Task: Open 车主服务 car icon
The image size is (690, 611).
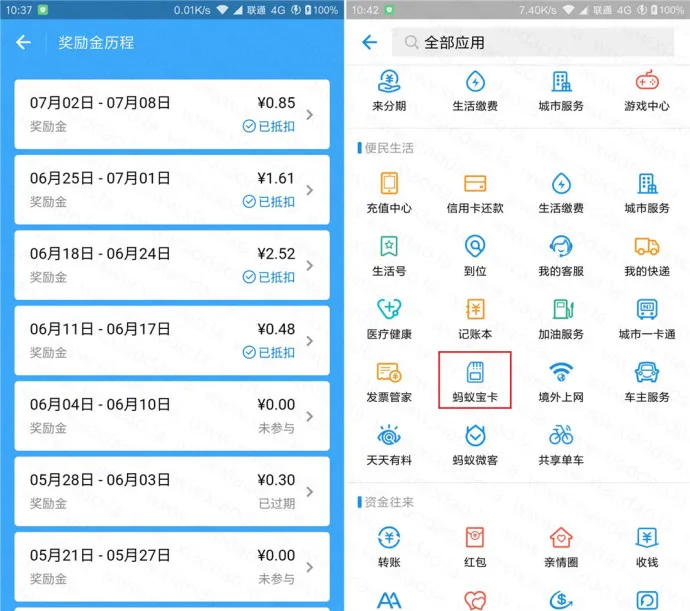Action: 647,372
